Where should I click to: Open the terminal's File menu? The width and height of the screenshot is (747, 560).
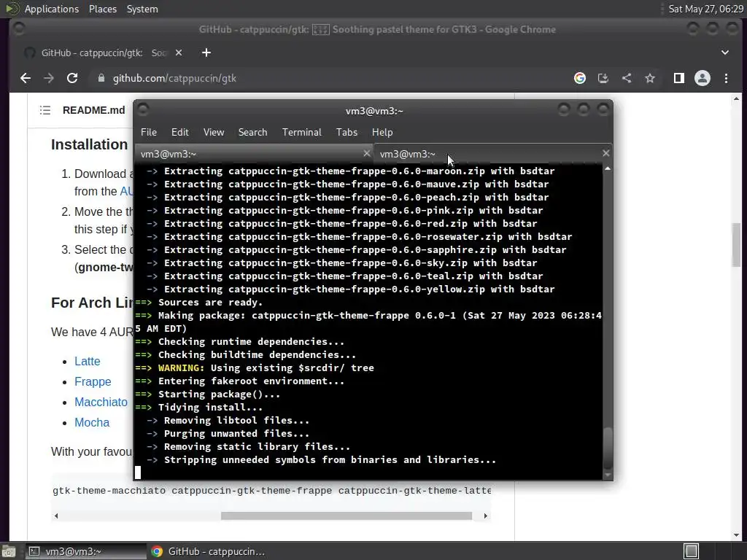click(149, 133)
